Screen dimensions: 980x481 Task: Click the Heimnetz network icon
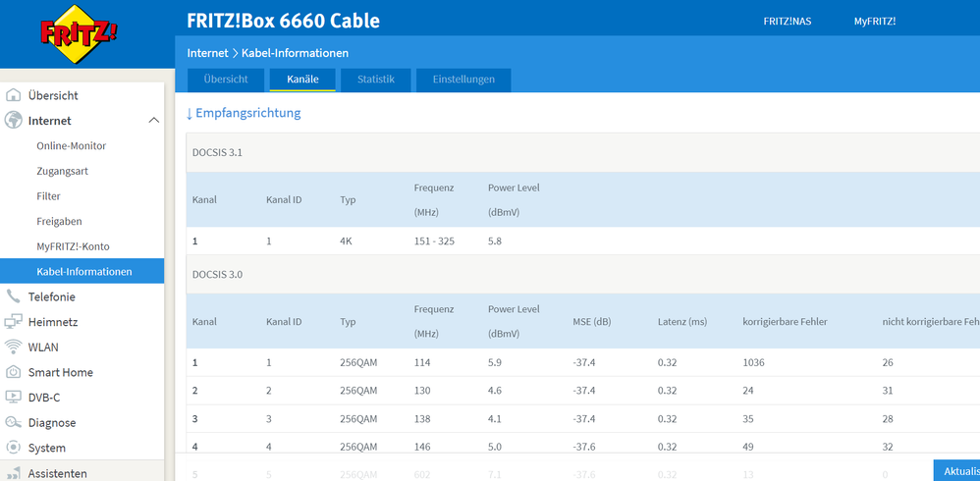[14, 322]
